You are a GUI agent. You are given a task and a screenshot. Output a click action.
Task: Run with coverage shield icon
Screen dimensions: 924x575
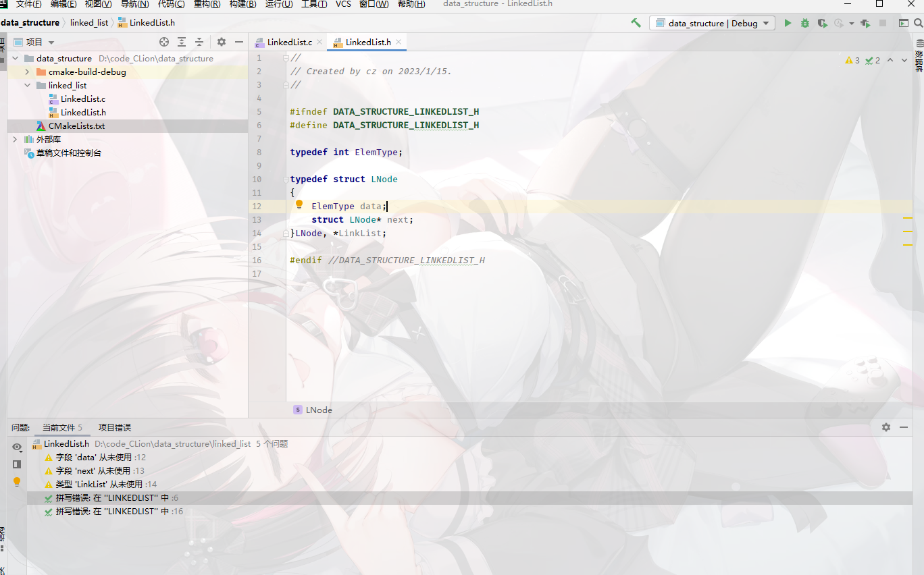(x=822, y=23)
